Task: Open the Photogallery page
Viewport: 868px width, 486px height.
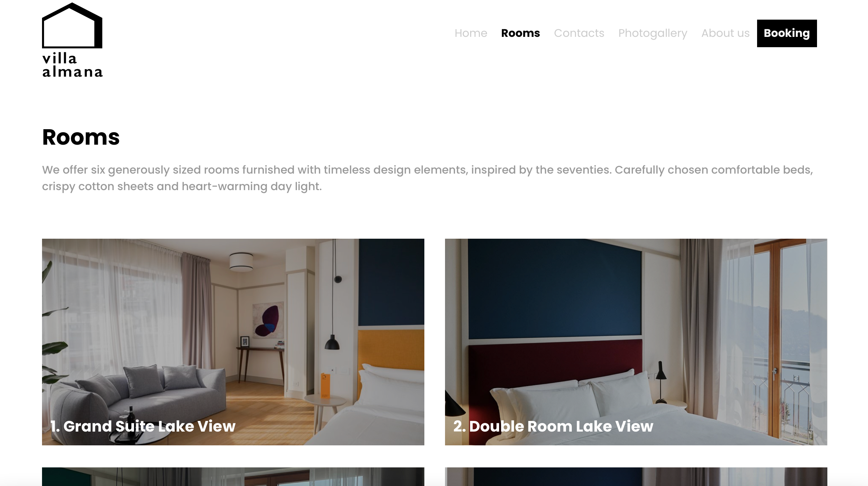Action: point(653,33)
